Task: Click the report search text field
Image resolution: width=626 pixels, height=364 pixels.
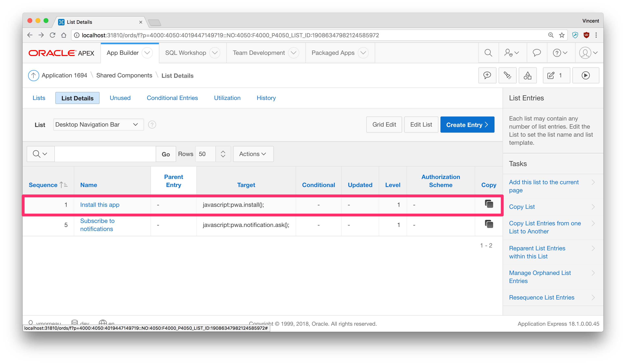Action: coord(105,154)
